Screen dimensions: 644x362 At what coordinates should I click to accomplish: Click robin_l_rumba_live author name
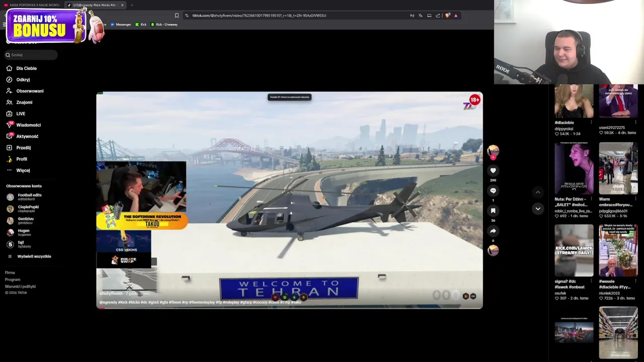pyautogui.click(x=574, y=211)
